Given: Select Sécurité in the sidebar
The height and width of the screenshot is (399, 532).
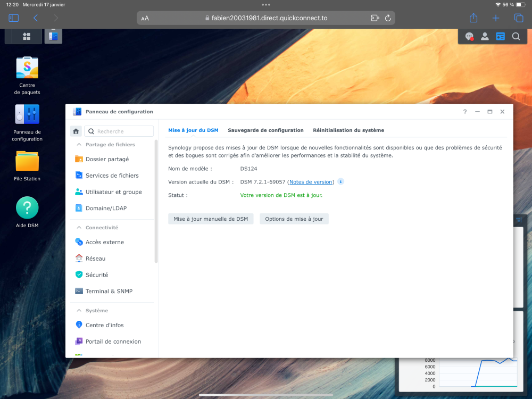Looking at the screenshot, I should pyautogui.click(x=97, y=275).
